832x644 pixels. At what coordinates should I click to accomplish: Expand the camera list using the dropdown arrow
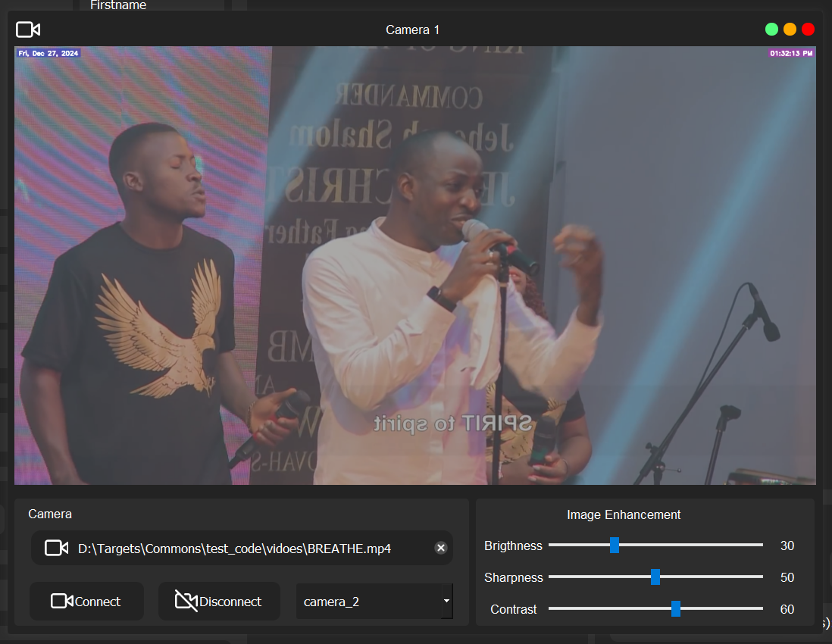[x=446, y=602]
